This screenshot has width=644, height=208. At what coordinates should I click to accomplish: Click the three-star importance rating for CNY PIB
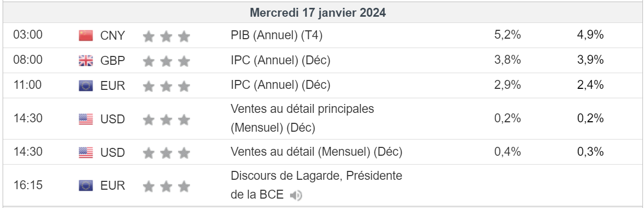[166, 36]
